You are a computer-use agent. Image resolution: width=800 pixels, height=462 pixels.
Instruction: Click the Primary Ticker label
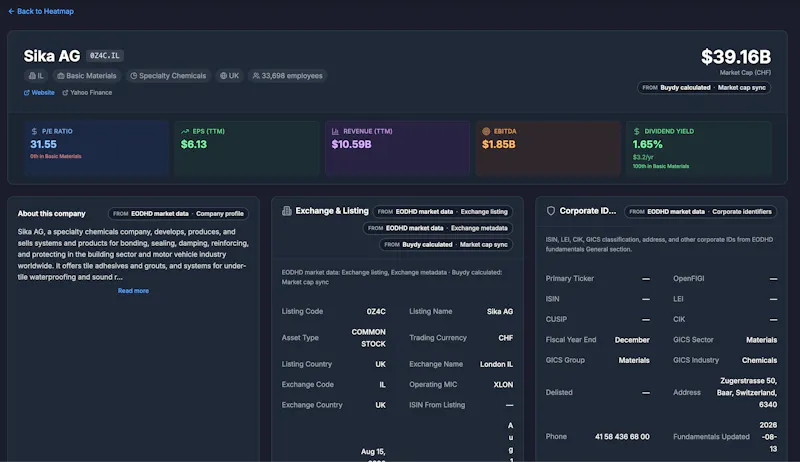point(569,278)
